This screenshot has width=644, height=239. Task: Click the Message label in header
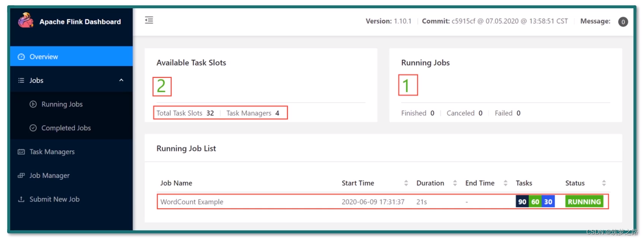[x=595, y=21]
